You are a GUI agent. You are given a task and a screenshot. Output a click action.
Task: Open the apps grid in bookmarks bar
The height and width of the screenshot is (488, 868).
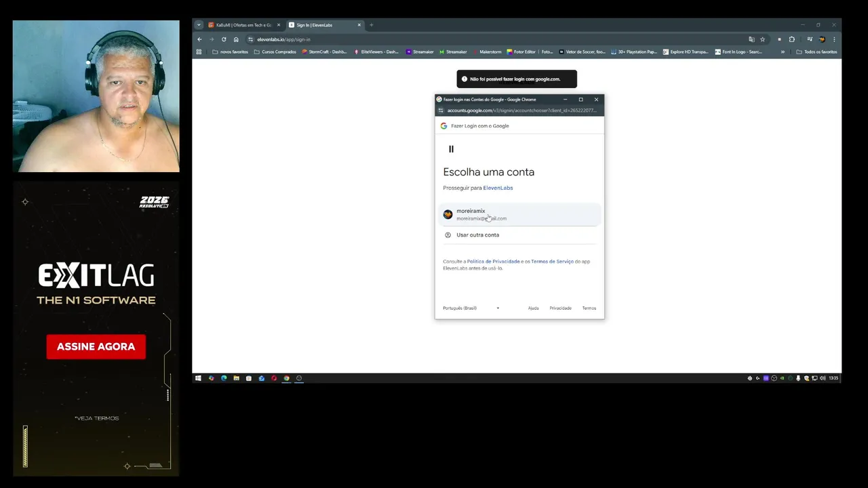point(199,52)
